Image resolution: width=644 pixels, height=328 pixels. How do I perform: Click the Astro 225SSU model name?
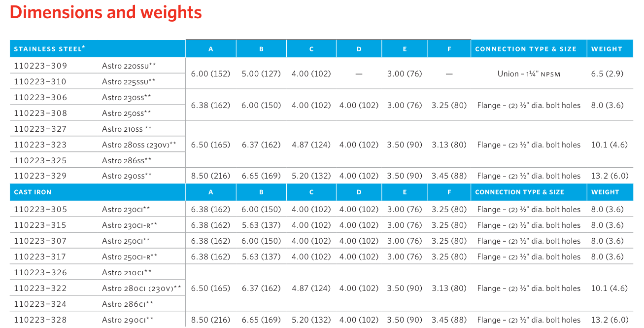(x=129, y=81)
